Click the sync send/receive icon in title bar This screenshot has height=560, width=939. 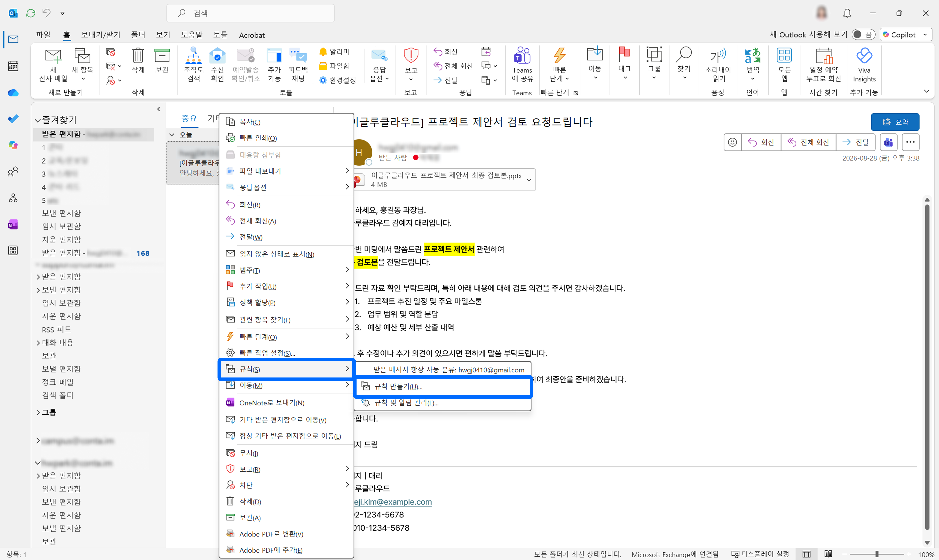[x=31, y=13]
